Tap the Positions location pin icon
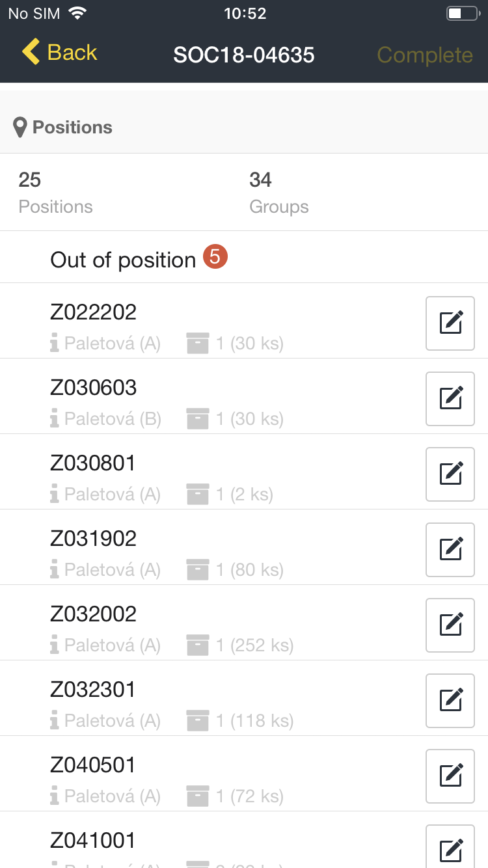Viewport: 488px width, 868px height. pos(20,128)
